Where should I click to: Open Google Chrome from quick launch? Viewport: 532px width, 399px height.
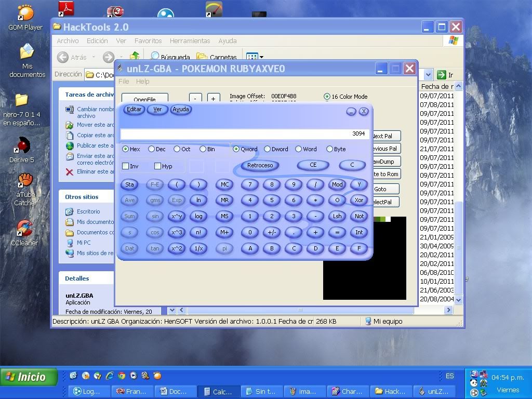click(x=122, y=375)
